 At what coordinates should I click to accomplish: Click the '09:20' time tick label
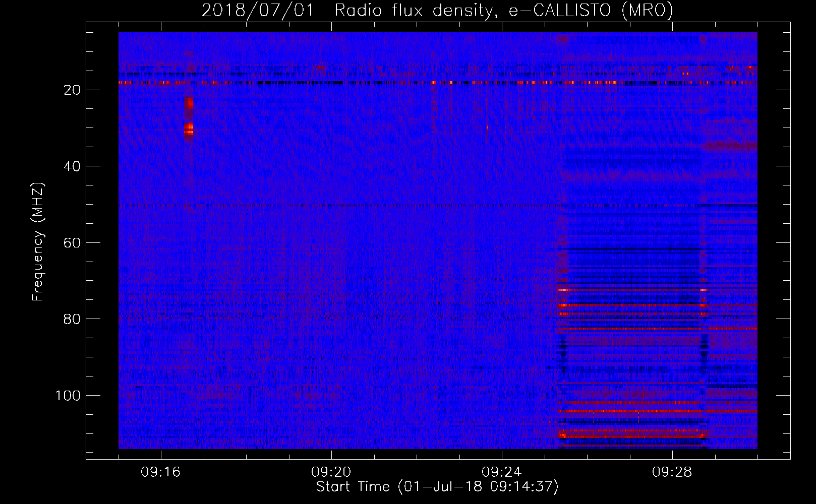[x=331, y=472]
